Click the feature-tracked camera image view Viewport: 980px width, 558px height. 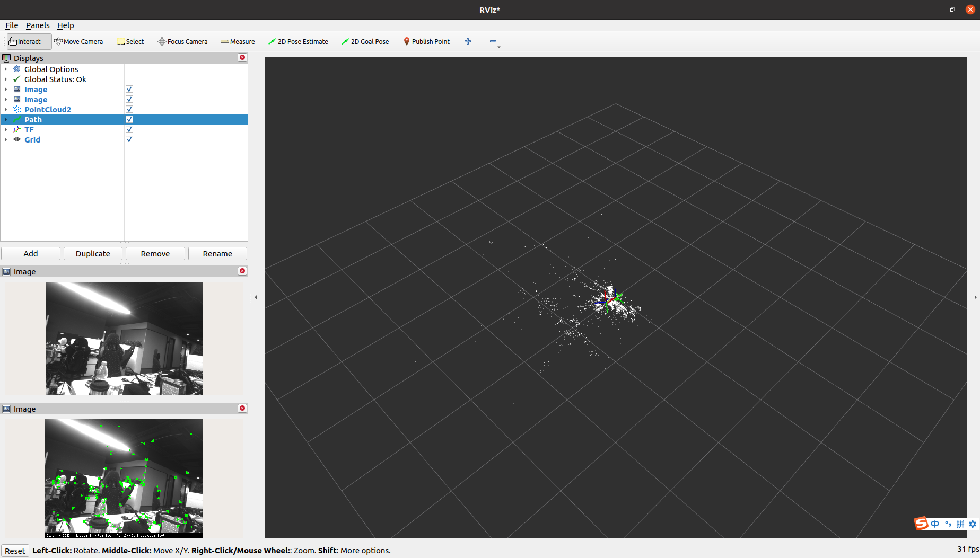coord(124,478)
